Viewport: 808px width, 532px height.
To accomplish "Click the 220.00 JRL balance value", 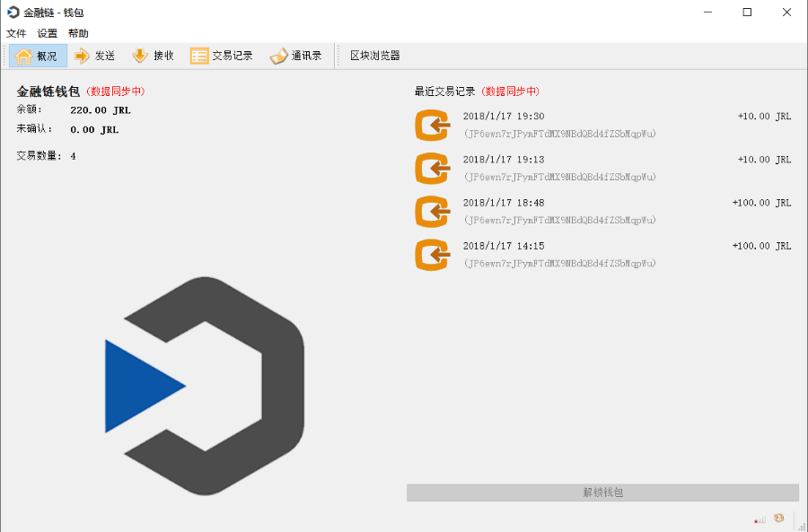I will (101, 110).
